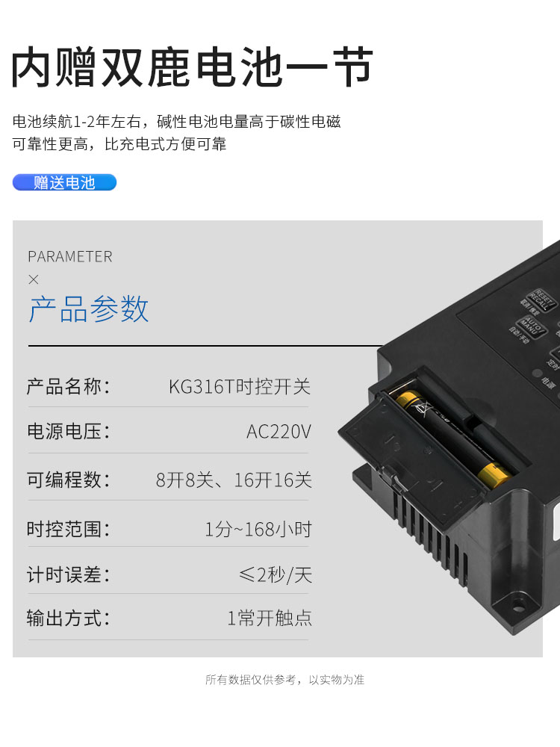Click the KG316T时控开关 product name value
Image resolution: width=560 pixels, height=747 pixels.
240,386
